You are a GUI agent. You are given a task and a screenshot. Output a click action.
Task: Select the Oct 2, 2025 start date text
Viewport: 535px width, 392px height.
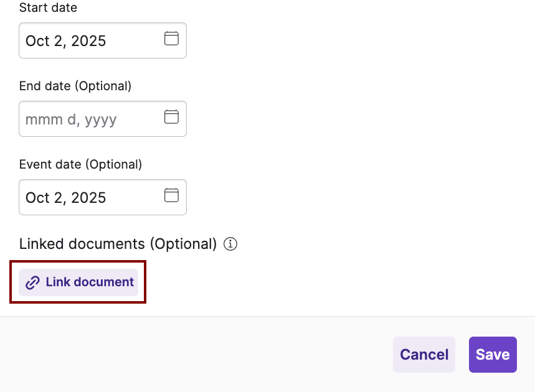64,40
